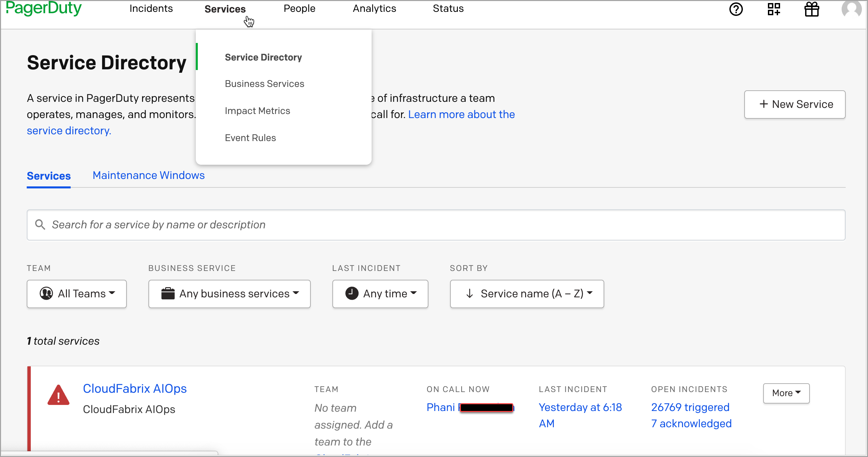Click the No team assigned text
This screenshot has height=457, width=868.
tap(353, 425)
